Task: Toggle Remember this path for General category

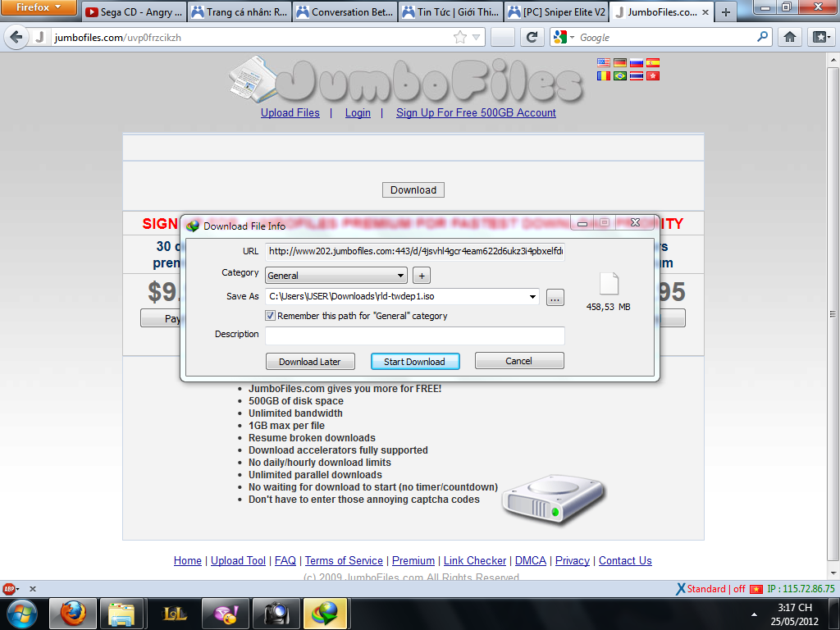Action: (271, 316)
